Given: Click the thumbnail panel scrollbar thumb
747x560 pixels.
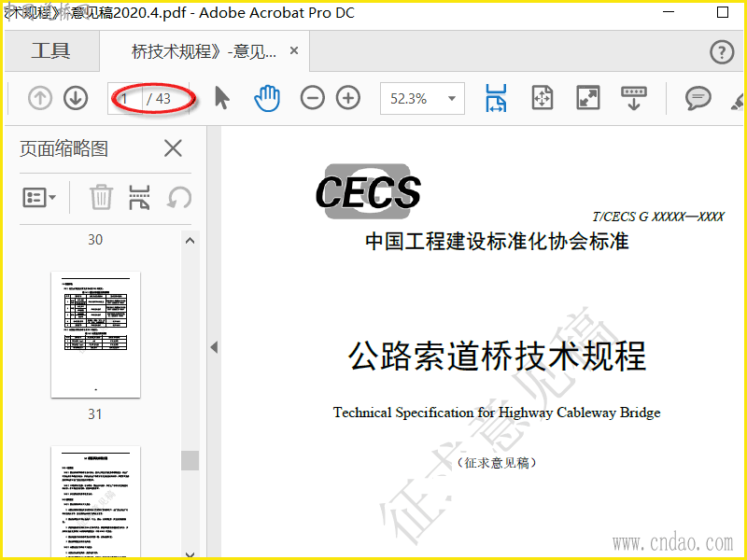Looking at the screenshot, I should coord(190,460).
